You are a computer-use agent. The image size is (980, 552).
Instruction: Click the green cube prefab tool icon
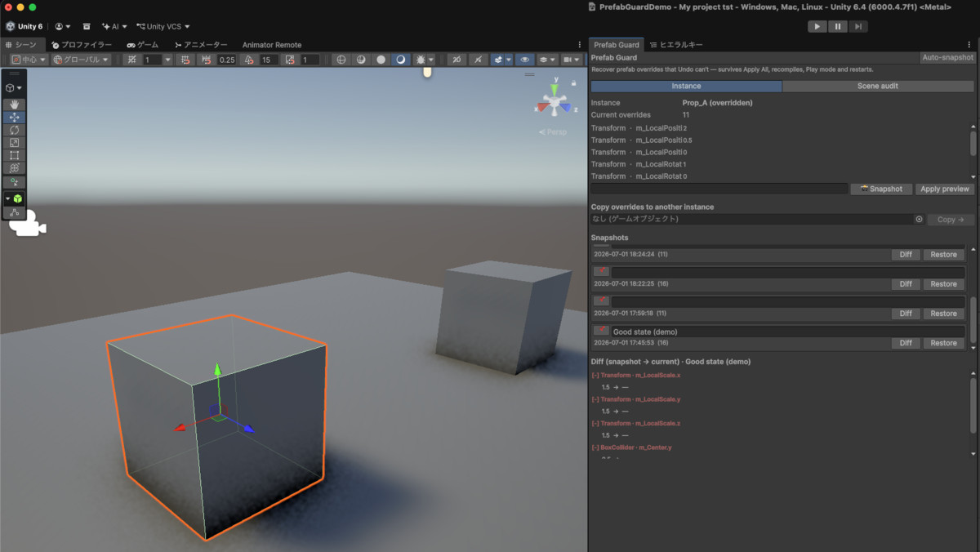18,198
